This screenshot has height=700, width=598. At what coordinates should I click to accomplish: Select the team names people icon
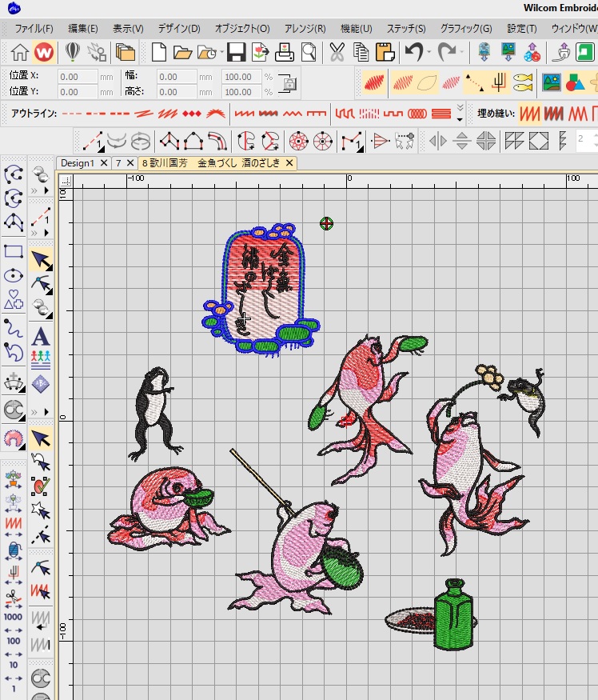41,360
